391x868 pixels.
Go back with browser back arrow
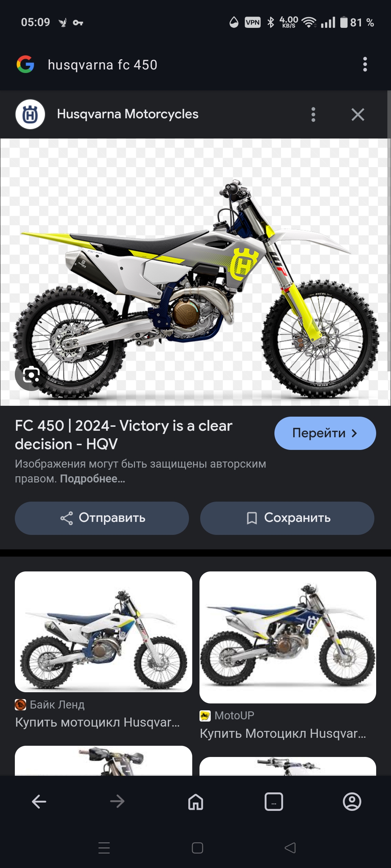39,802
